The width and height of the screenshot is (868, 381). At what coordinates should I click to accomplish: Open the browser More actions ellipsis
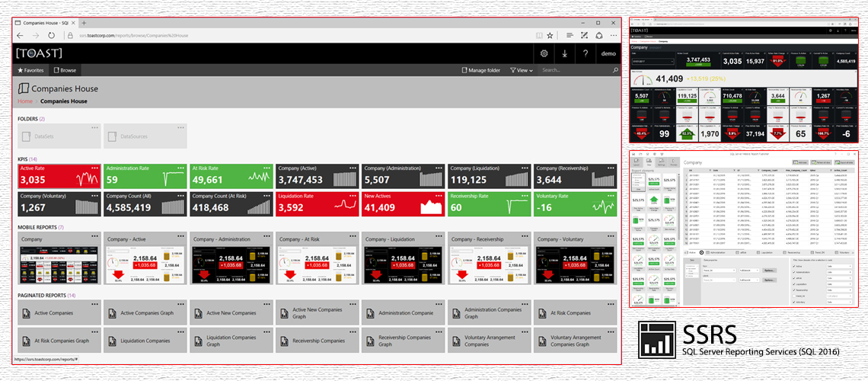(613, 35)
